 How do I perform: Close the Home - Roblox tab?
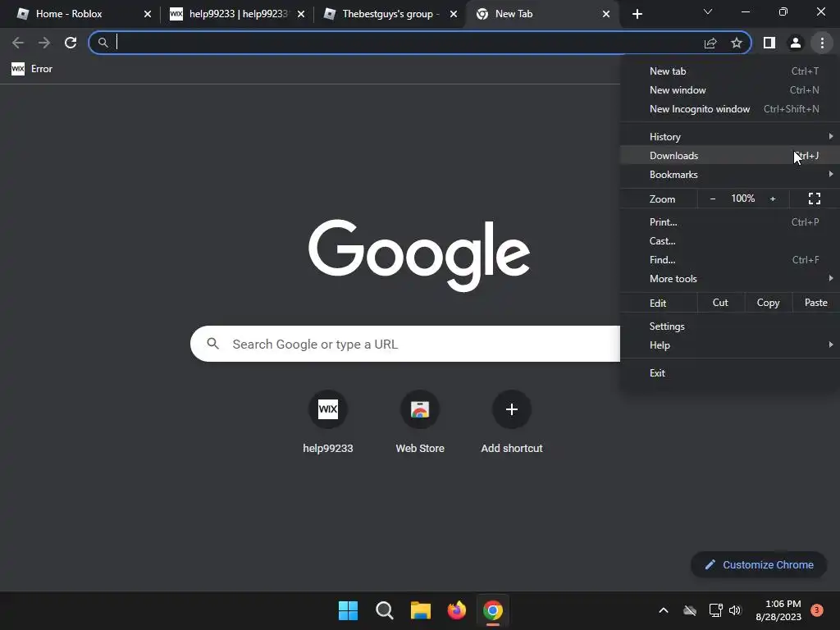tap(148, 14)
